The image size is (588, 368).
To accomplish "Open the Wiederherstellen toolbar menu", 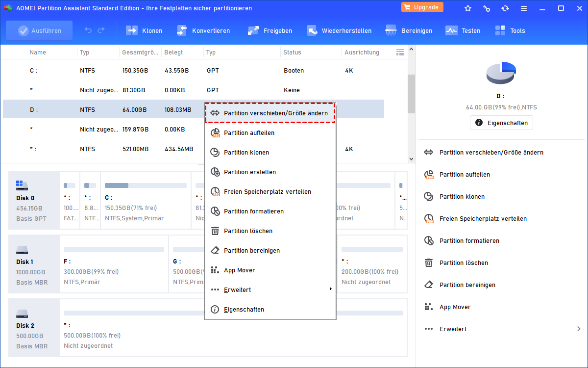I will pos(339,30).
